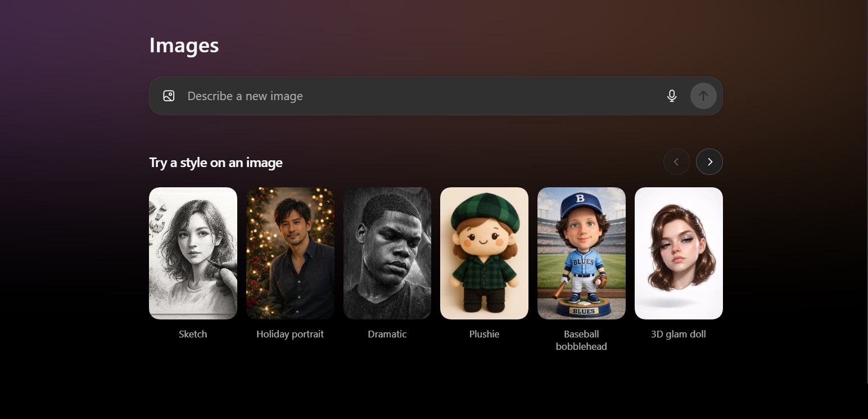Choose the Dramatic style option

tap(387, 253)
